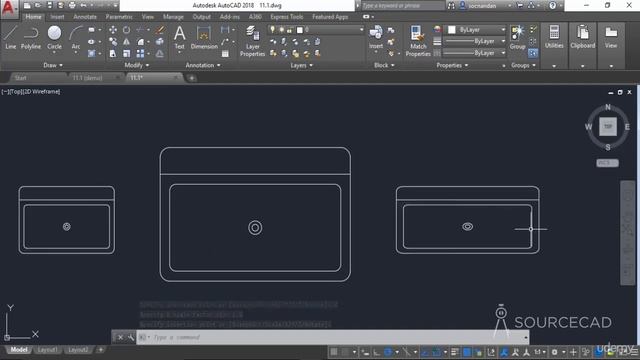The width and height of the screenshot is (640, 360).
Task: Click the Hatch tool icon in Draw panel
Action: point(91,53)
